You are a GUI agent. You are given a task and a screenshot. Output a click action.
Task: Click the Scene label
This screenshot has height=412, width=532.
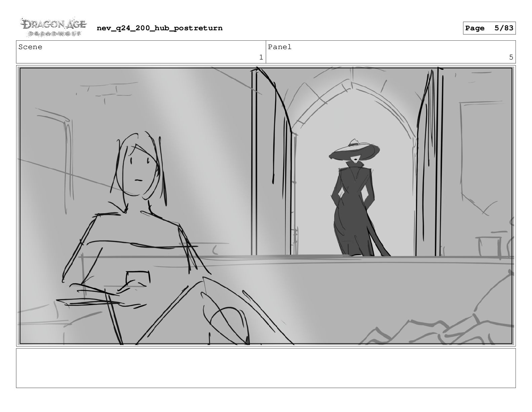point(30,47)
